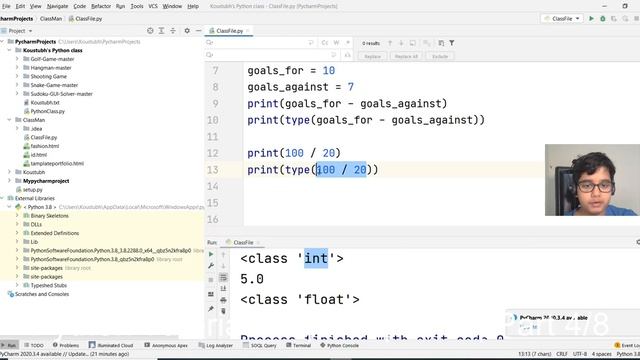Click the UTF-8 encoding status entry
Viewport: 640px width, 360px height.
[x=580, y=354]
